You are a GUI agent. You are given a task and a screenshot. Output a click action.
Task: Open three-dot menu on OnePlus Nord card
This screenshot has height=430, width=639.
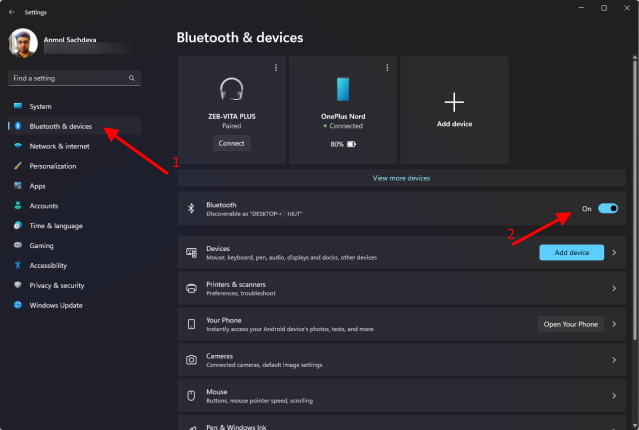pos(387,67)
